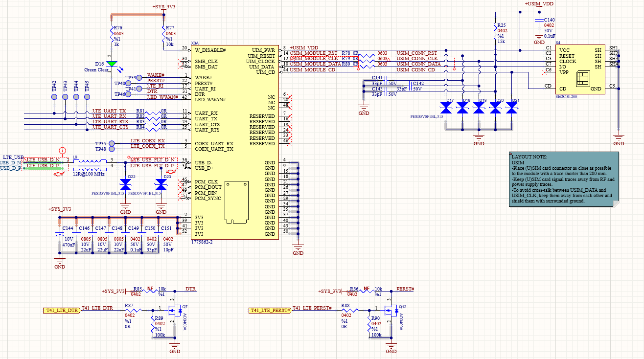Select test point TP35 circle
This screenshot has width=644, height=359.
pyautogui.click(x=112, y=143)
